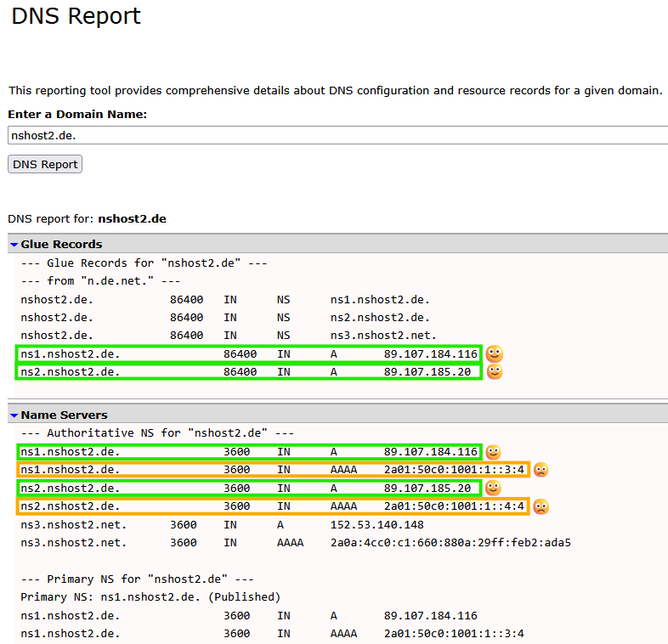Collapse Name Servers using its blue triangle

click(x=14, y=415)
